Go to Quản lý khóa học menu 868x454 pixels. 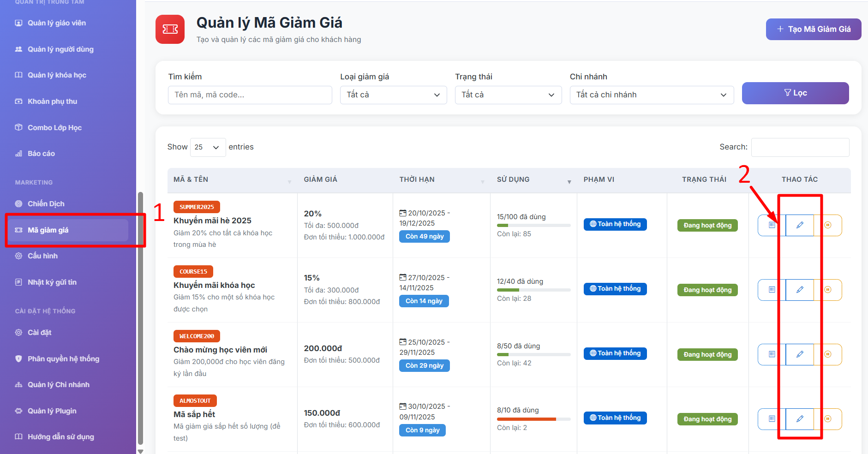pyautogui.click(x=57, y=75)
